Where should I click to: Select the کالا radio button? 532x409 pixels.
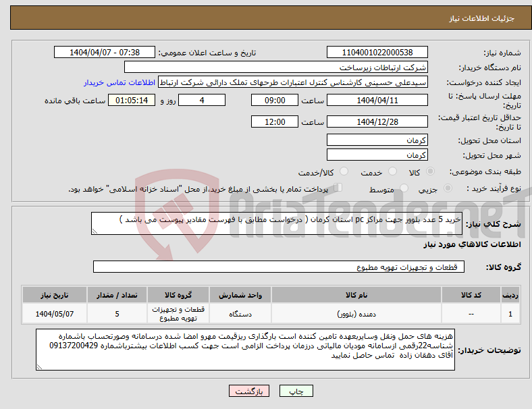coord(430,171)
